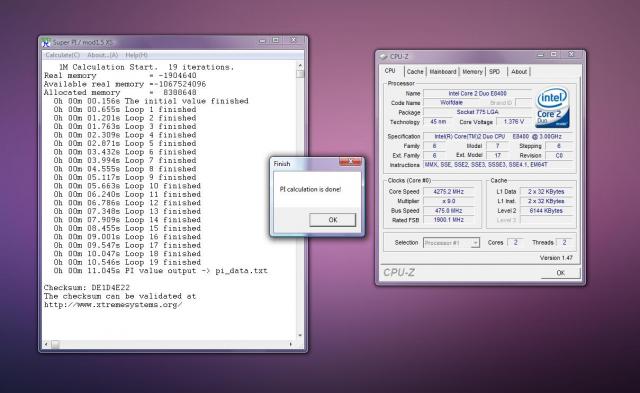
Task: Click the Bus Speed 475.0 MHz value
Action: [x=449, y=211]
